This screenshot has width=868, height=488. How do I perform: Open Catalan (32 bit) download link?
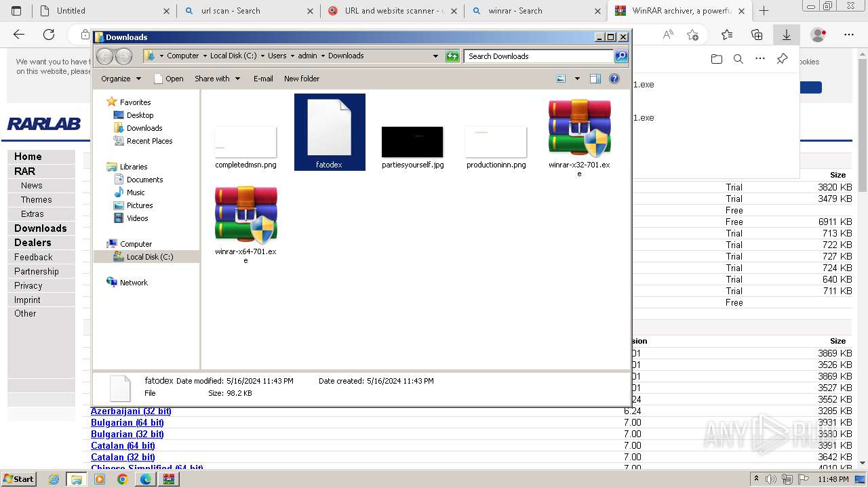pos(123,457)
